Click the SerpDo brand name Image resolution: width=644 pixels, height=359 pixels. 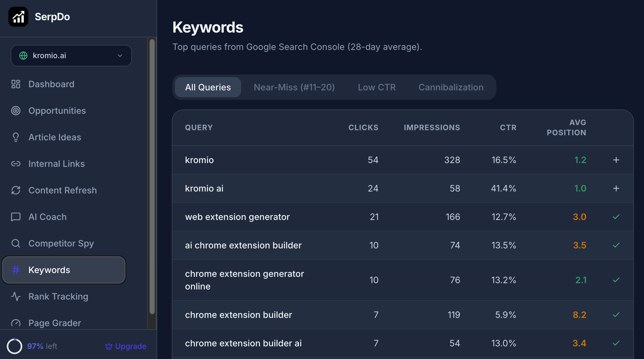point(52,17)
